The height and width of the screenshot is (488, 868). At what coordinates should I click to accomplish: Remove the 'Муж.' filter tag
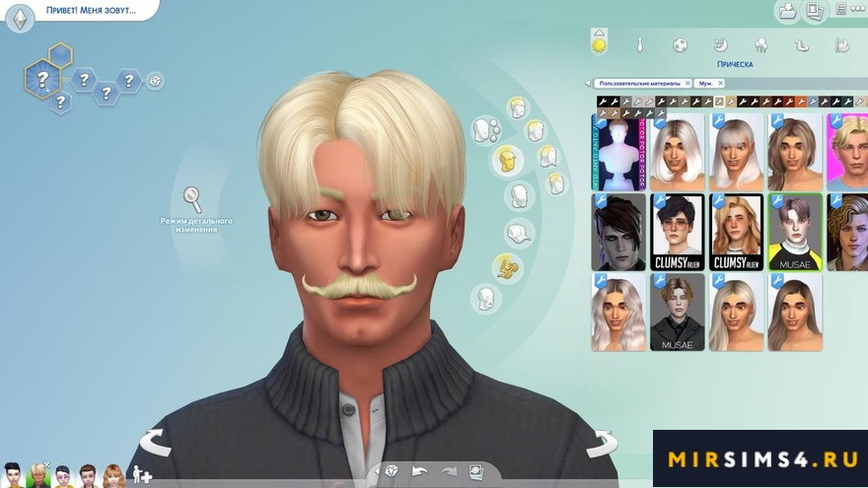[x=720, y=83]
